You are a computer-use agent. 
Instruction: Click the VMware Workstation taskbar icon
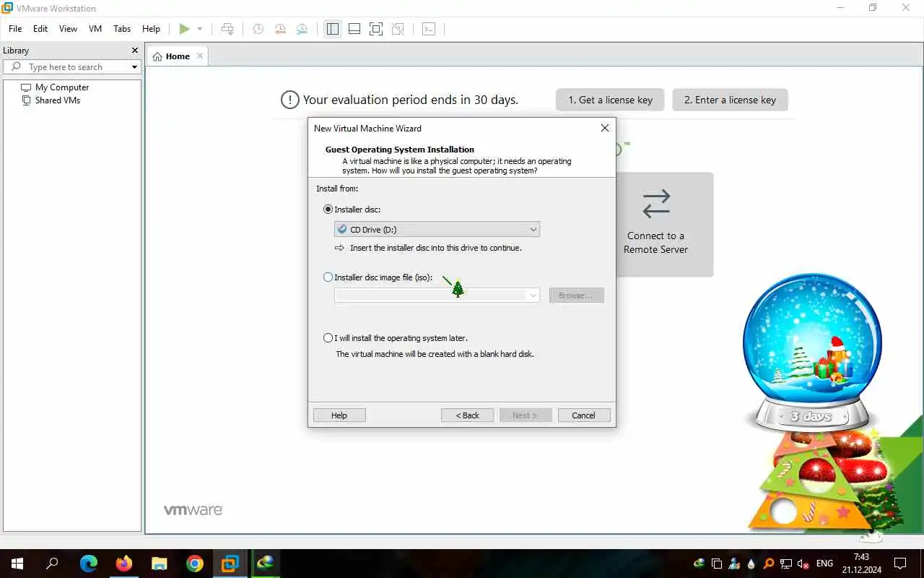(x=230, y=564)
